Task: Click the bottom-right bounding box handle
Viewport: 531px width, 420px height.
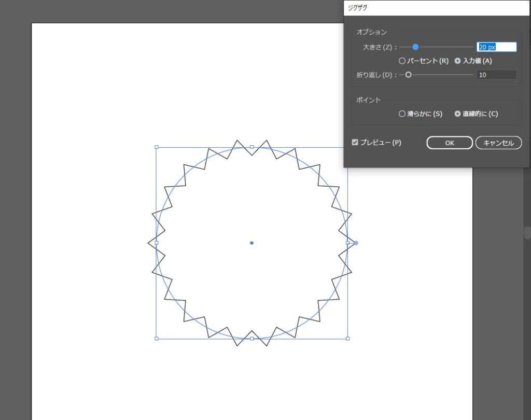Action: point(348,339)
